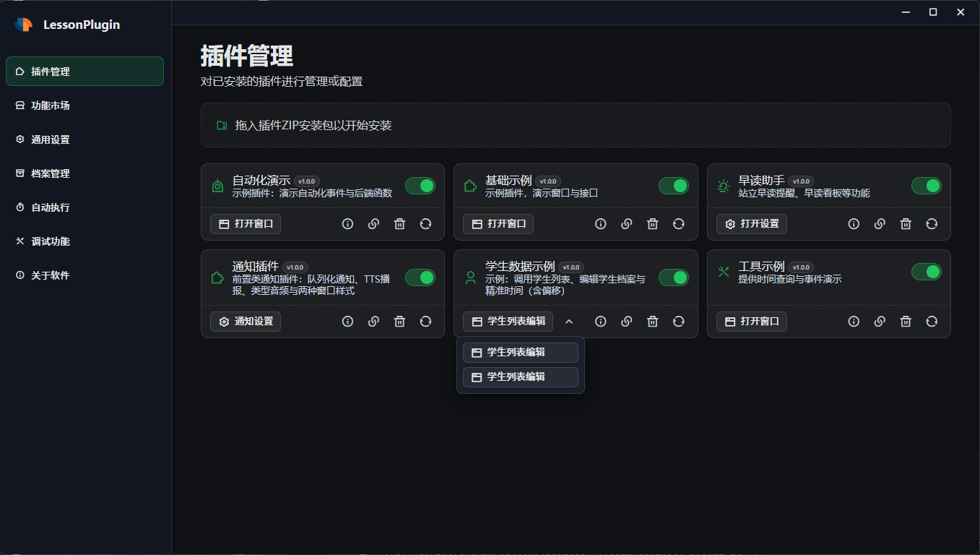980x555 pixels.
Task: Click the ZIP plugin install drop zone
Action: (x=576, y=125)
